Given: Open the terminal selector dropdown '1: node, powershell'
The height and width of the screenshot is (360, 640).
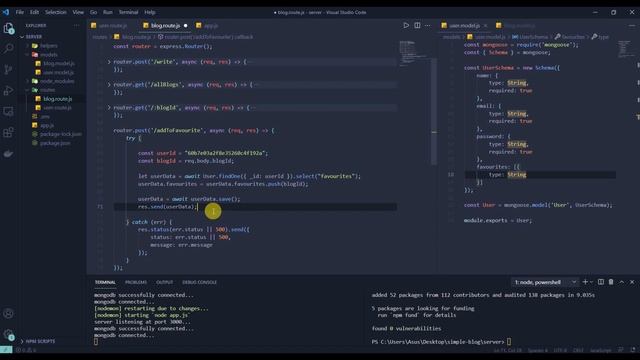Looking at the screenshot, I should point(545,282).
